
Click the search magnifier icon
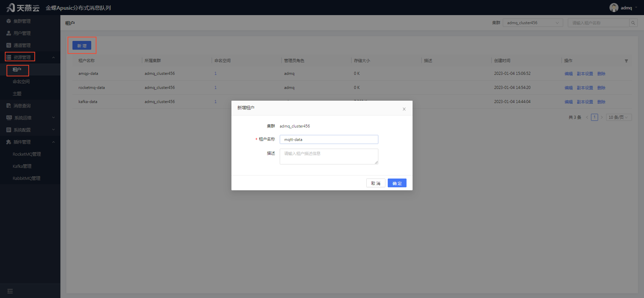pos(633,23)
